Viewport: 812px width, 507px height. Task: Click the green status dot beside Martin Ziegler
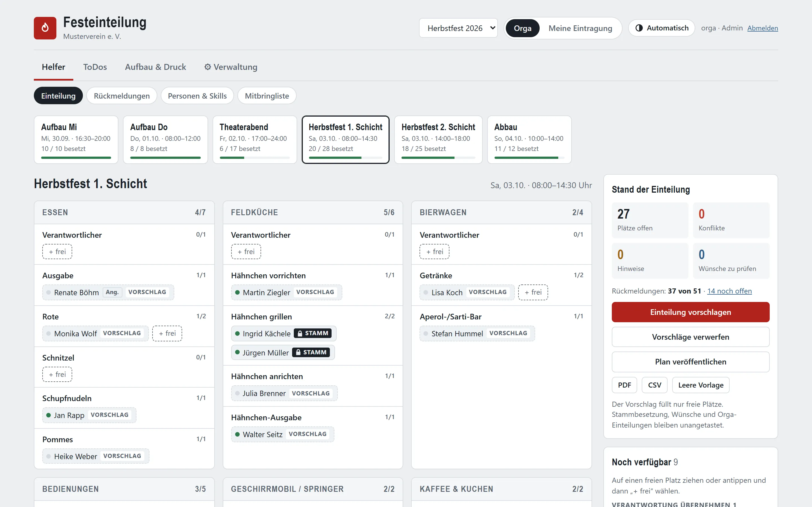[x=237, y=292]
